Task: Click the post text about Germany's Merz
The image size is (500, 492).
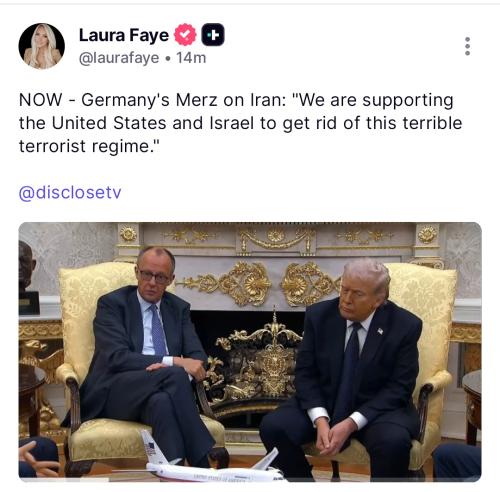Action: 240,123
